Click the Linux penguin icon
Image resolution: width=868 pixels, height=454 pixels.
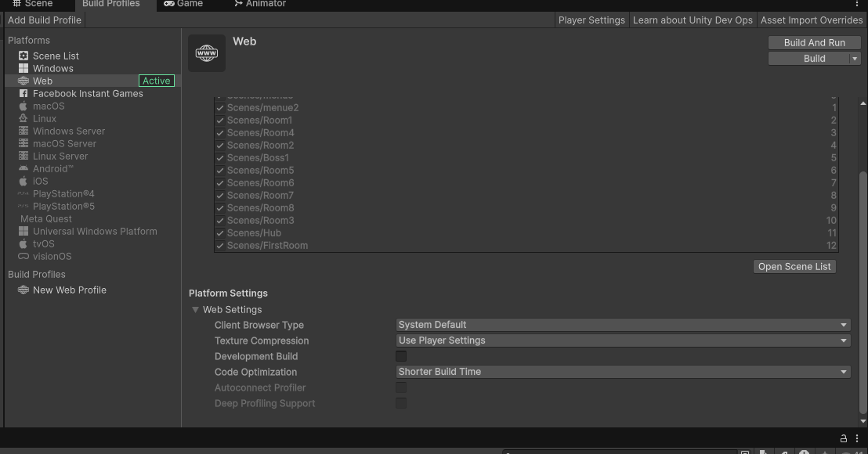[24, 118]
